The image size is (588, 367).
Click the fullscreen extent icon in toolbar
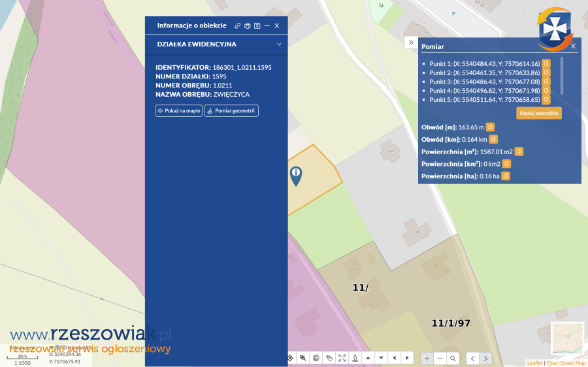[x=342, y=358]
